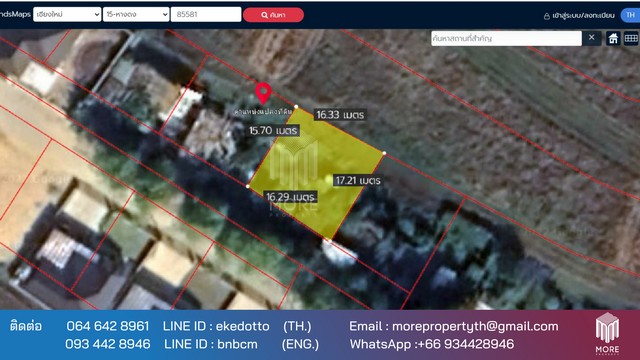Click the lock icon beside the login text
This screenshot has width=640, height=360.
point(547,16)
